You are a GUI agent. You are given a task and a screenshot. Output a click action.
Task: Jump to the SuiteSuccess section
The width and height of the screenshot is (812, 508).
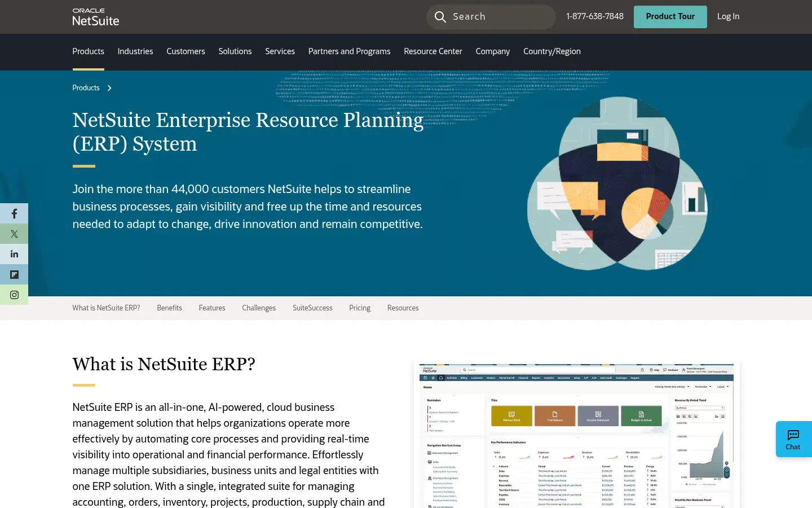click(x=312, y=308)
